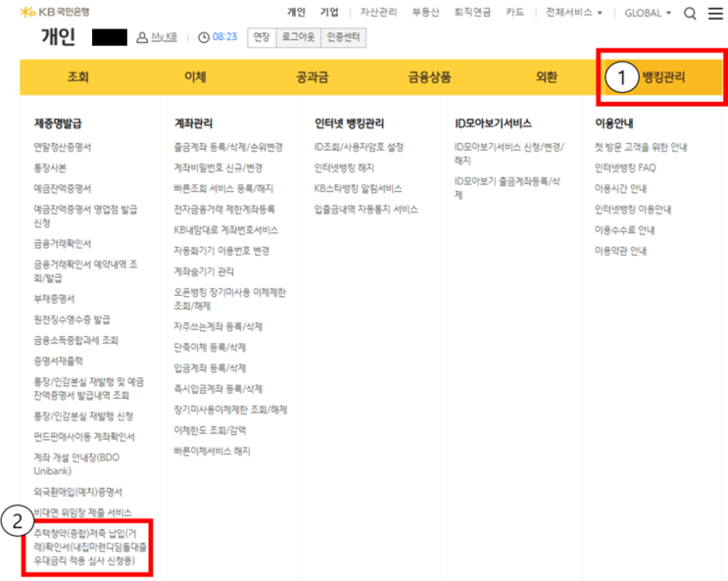
Task: Open 부채증명서 link
Action: point(54,299)
